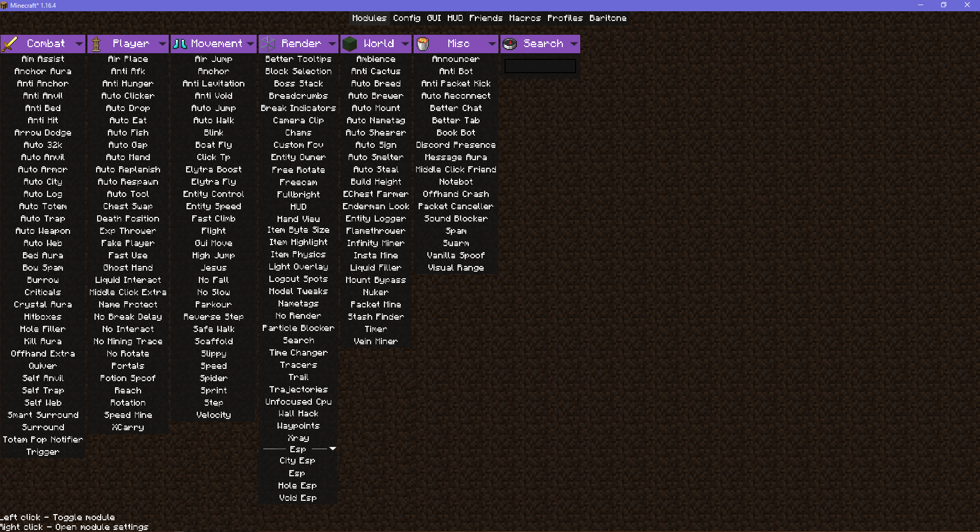
Task: Toggle the Velocity module
Action: (x=214, y=415)
